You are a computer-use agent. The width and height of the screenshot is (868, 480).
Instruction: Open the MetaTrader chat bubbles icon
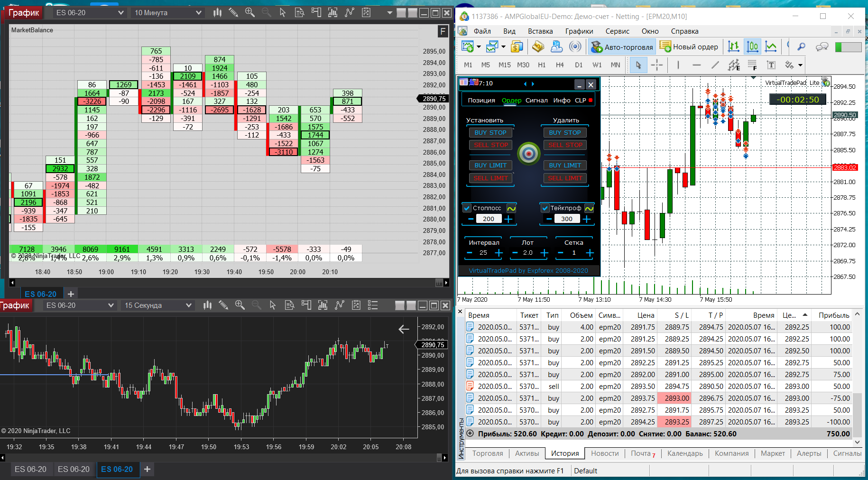pos(822,46)
